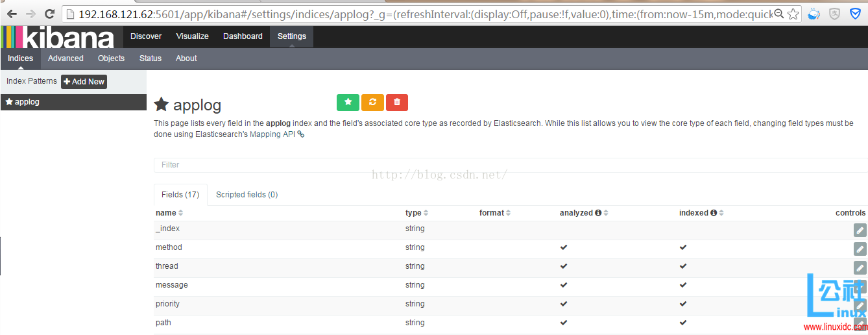Open the Discover tab
868x335 pixels.
[146, 36]
